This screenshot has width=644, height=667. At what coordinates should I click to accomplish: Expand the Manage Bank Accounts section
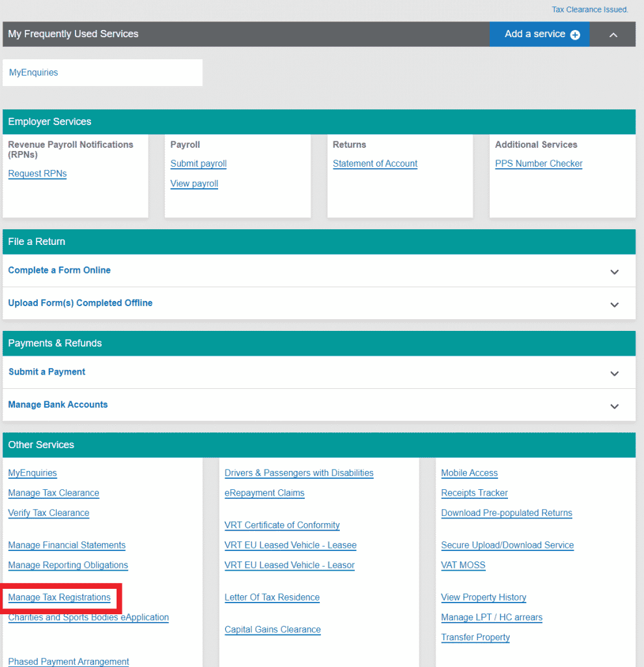614,406
